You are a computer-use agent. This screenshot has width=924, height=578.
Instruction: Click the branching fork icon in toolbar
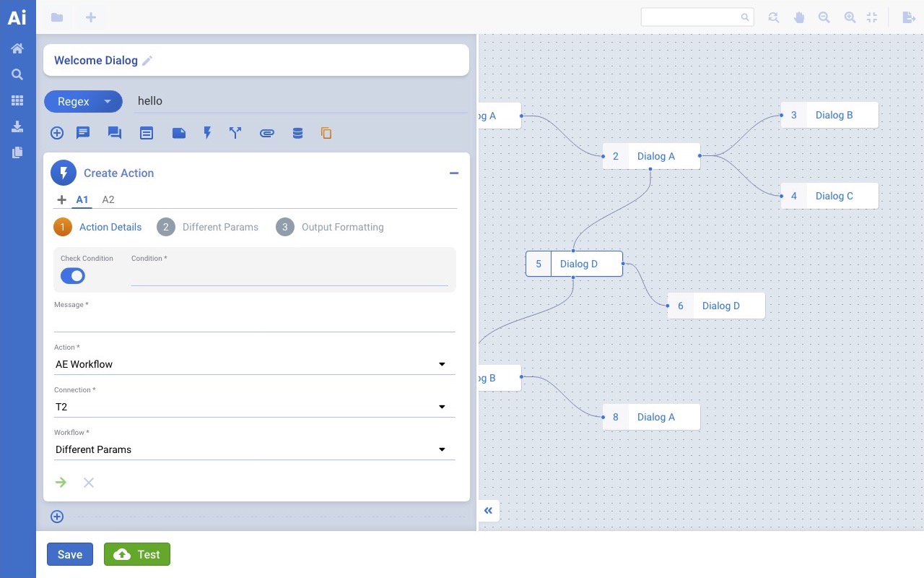235,133
